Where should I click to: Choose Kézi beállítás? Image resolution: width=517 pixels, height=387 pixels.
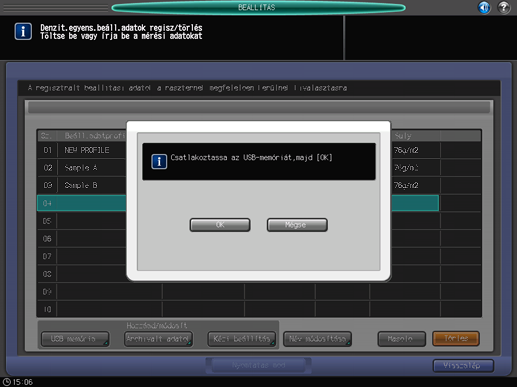[242, 339]
